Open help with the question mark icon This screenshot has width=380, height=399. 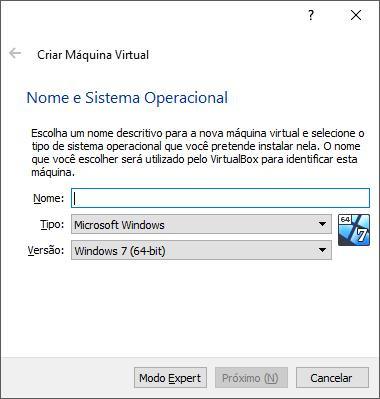point(311,15)
